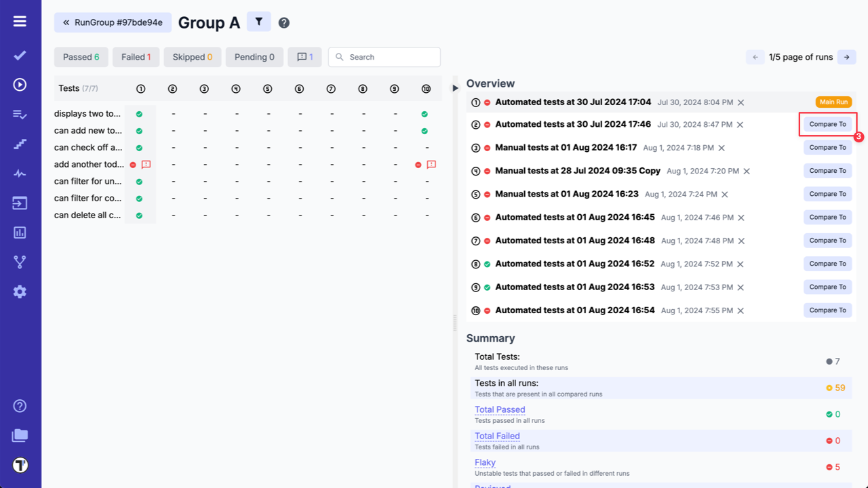The image size is (868, 488).
Task: Click the Skipped 0 filter tab
Action: pos(192,57)
